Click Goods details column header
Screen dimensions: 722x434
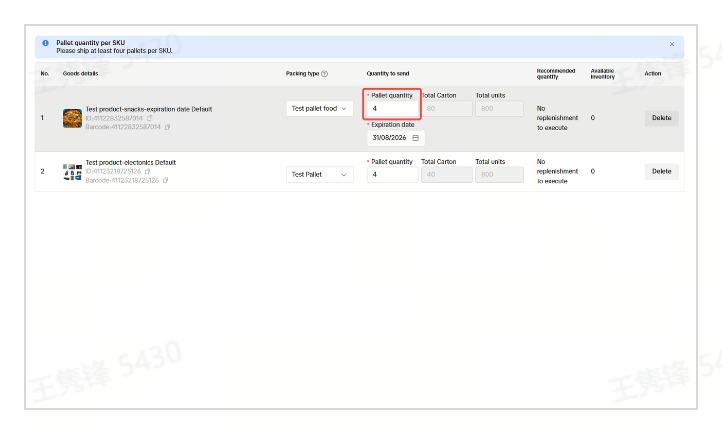coord(80,74)
